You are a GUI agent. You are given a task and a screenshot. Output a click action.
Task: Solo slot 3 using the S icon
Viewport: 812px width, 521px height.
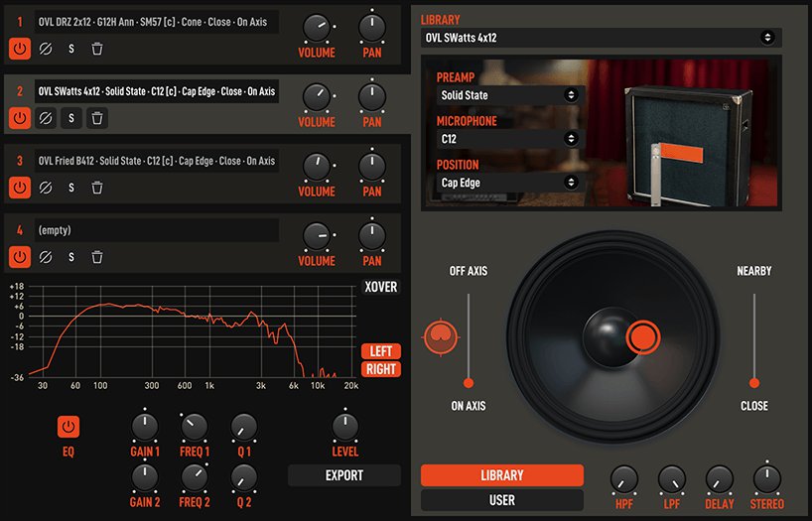[70, 188]
